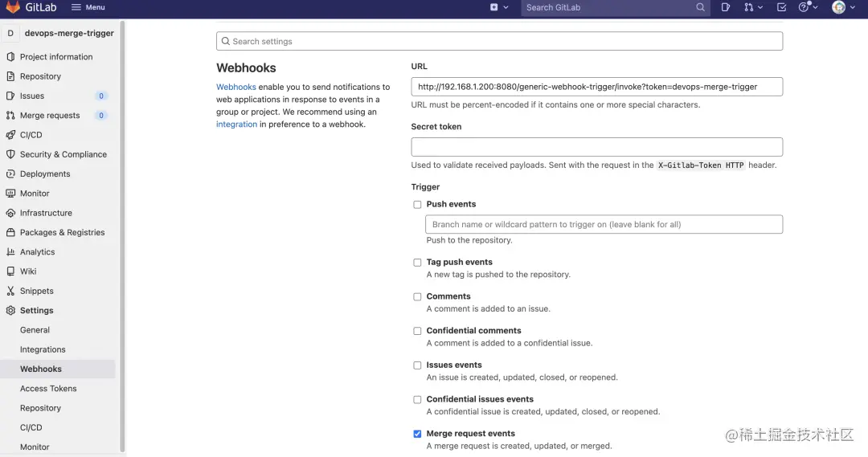
Task: Click the Webhooks page heading
Action: click(247, 67)
